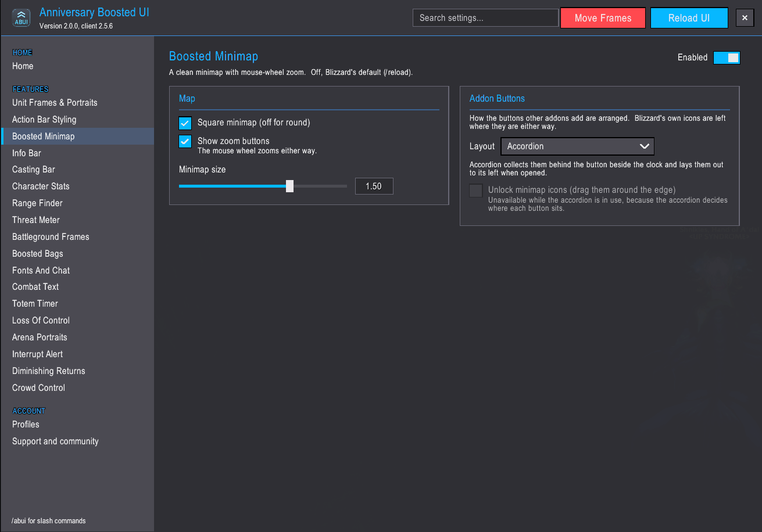Click the HOME sidebar category label
Screen dimensions: 762x532
(x=23, y=52)
